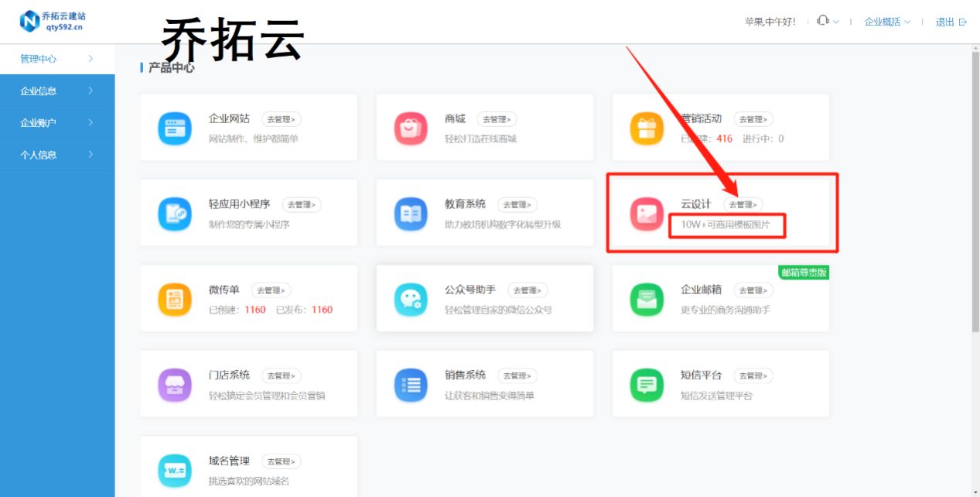
Task: Click text 助力教培机构数字化转型升级
Action: pyautogui.click(x=503, y=225)
